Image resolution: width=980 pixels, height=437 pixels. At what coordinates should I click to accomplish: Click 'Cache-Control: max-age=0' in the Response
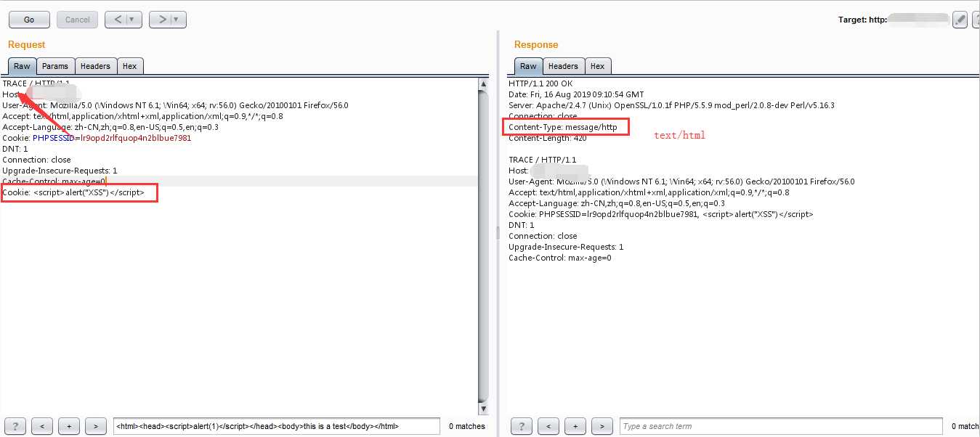point(560,258)
